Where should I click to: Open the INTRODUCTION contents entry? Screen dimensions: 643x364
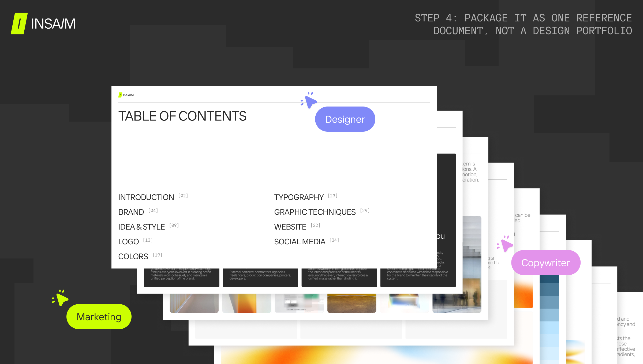point(153,197)
